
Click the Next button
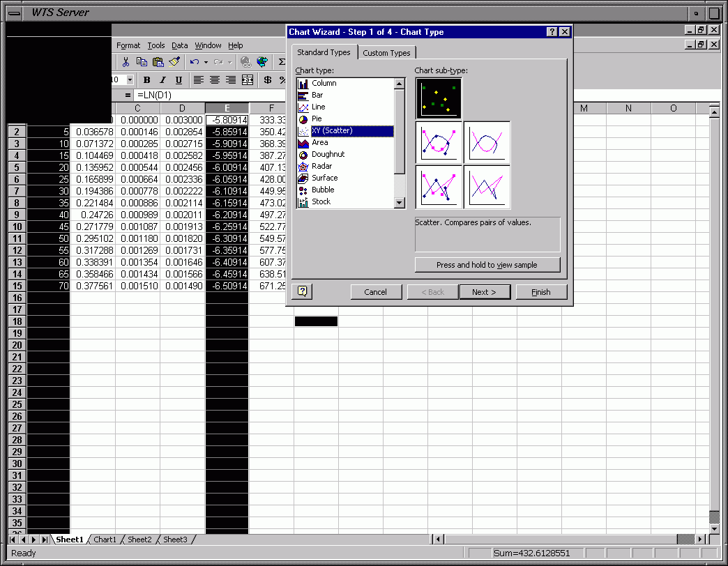point(484,292)
